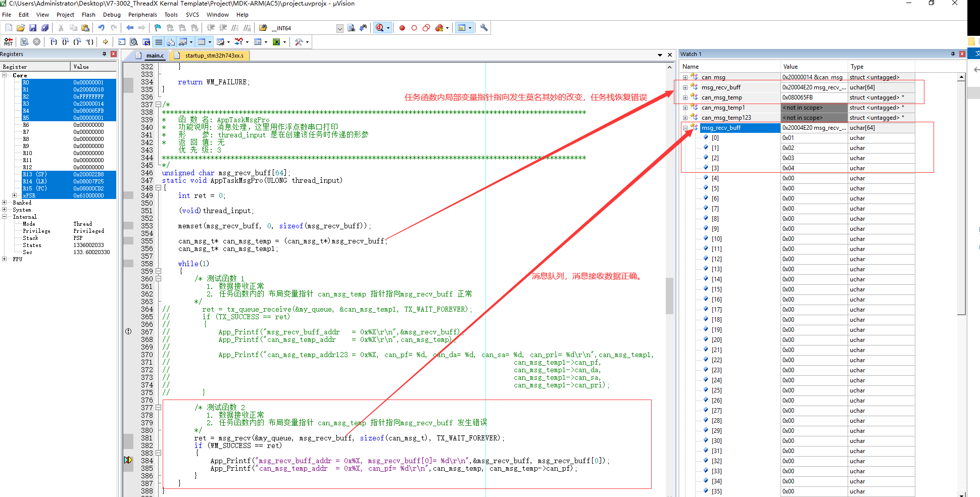Open the find text combo box dropdown
The width and height of the screenshot is (980, 497).
340,28
